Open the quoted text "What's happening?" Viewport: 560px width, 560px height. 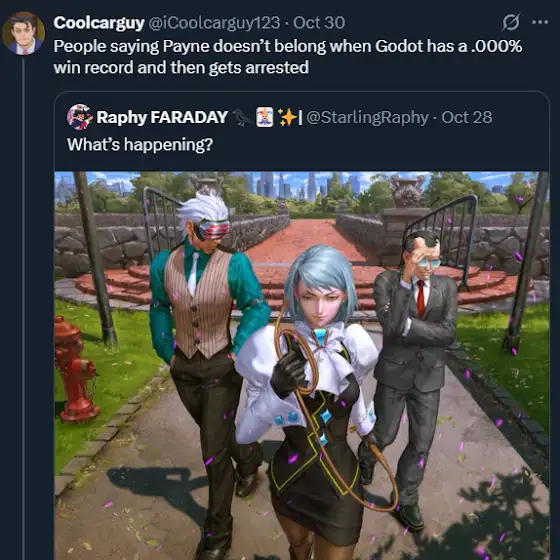(x=140, y=145)
